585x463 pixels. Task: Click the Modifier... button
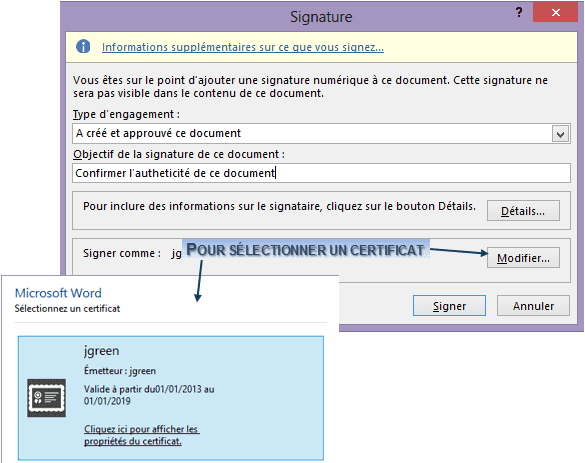(x=523, y=258)
